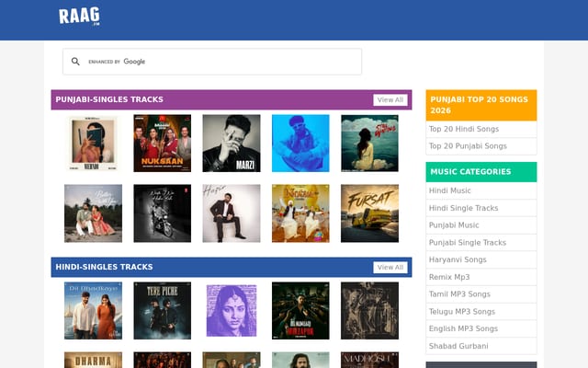Browse Remix Mp3 category

(449, 277)
